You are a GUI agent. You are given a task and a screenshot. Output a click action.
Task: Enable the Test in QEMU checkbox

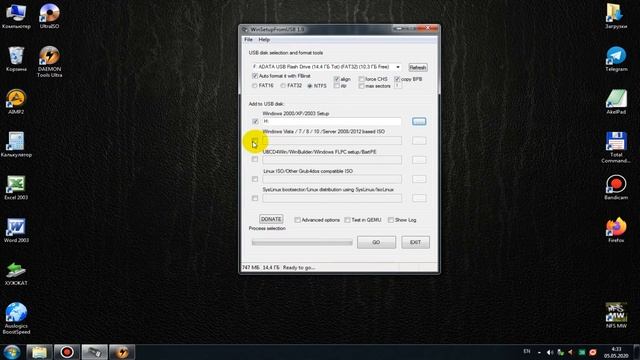(x=347, y=220)
